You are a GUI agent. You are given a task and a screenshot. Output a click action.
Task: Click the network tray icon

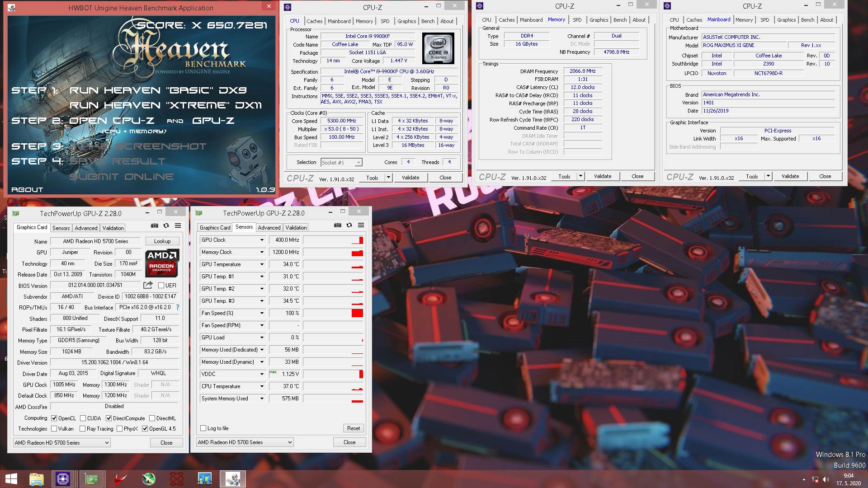[815, 479]
